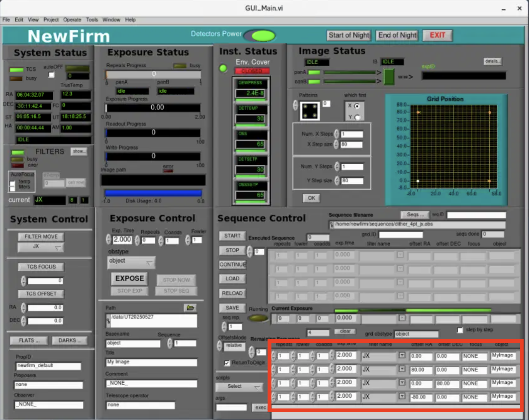Click the sequence RELOAD button
Screen dimensions: 529x420
pos(232,293)
